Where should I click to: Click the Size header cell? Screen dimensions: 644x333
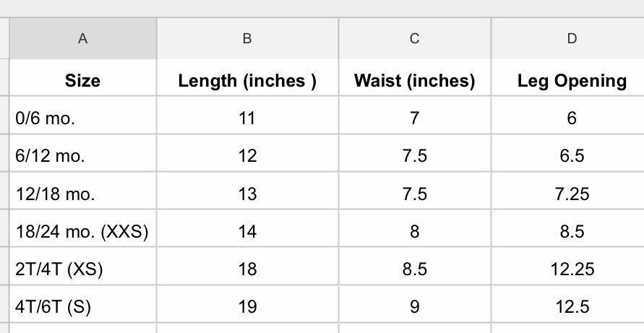(82, 80)
